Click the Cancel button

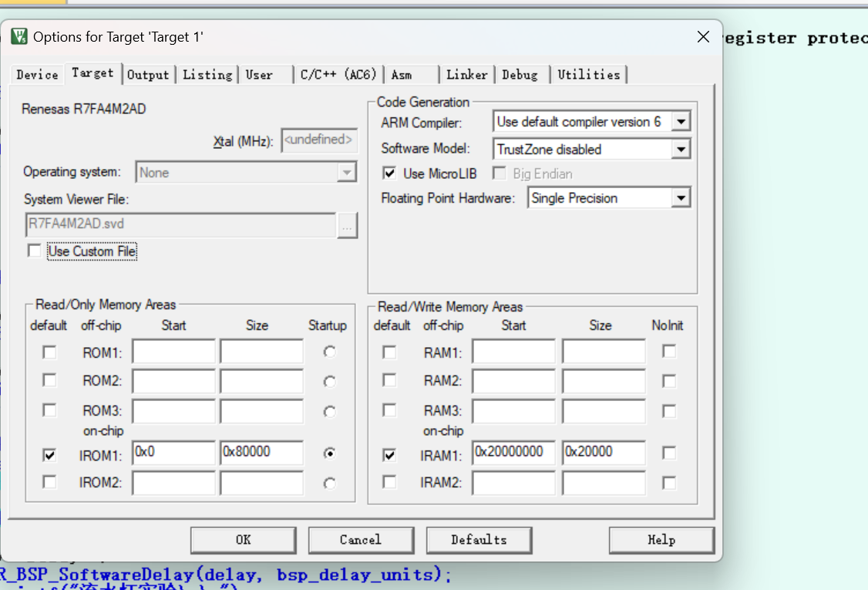click(x=360, y=540)
